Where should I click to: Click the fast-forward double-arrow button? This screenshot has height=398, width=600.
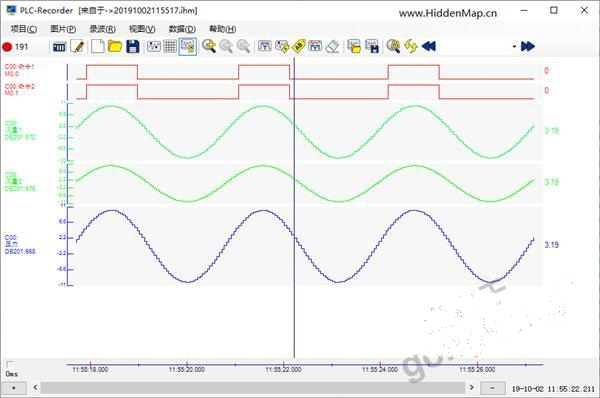(528, 46)
